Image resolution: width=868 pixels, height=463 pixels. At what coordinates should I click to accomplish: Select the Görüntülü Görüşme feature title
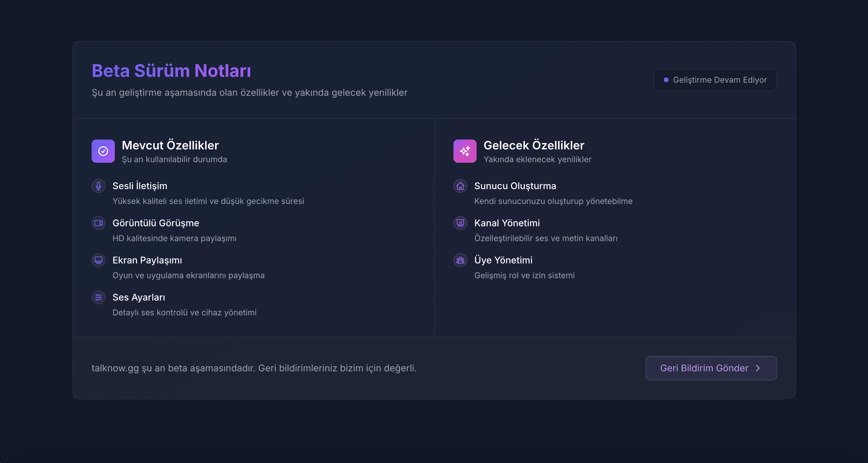[156, 223]
